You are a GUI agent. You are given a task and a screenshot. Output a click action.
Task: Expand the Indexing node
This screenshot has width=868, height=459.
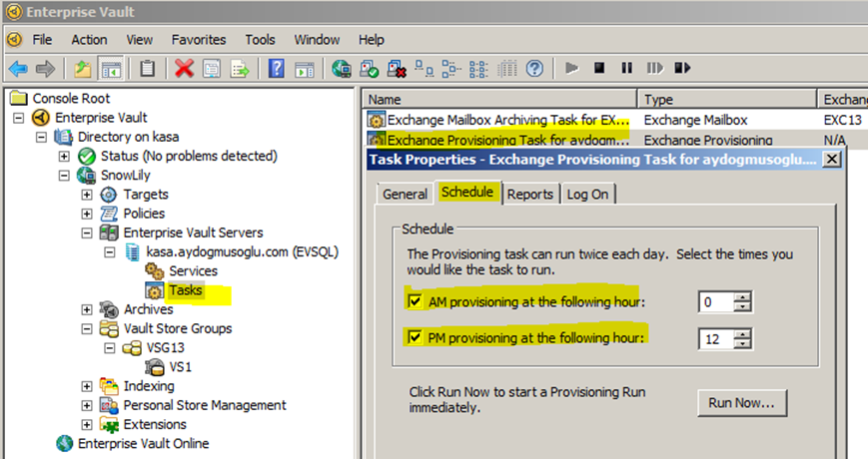87,386
